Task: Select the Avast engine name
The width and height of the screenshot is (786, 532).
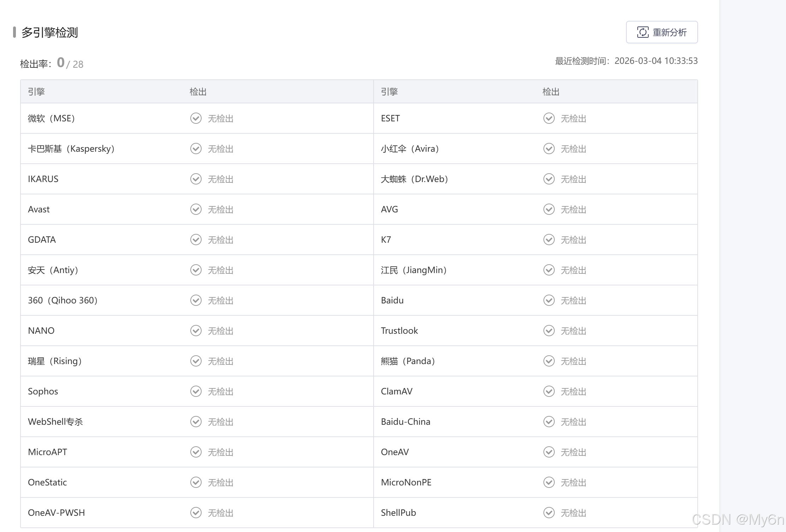Action: pos(39,209)
